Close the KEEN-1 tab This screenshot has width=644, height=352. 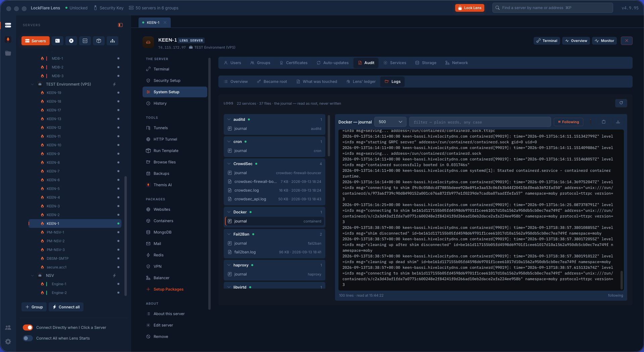(165, 22)
